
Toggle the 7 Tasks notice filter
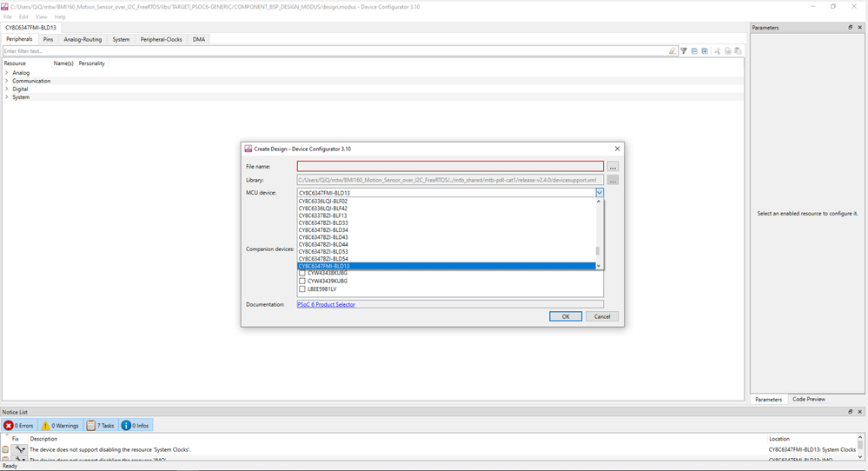[x=101, y=425]
